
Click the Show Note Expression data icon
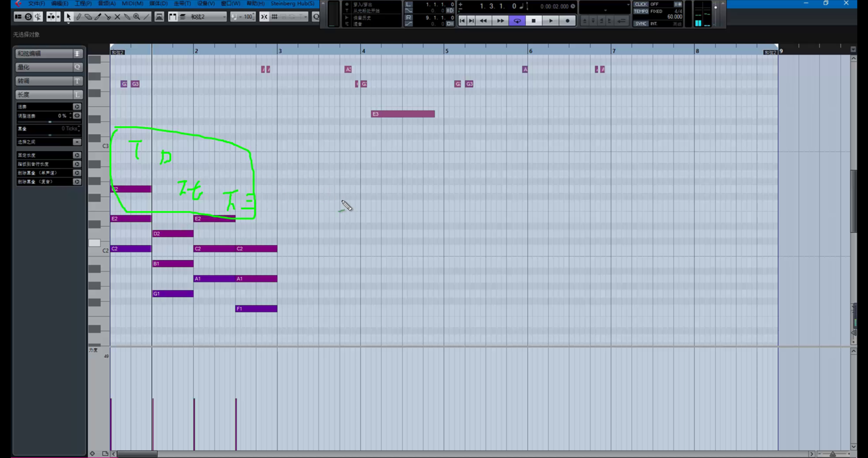tap(159, 17)
